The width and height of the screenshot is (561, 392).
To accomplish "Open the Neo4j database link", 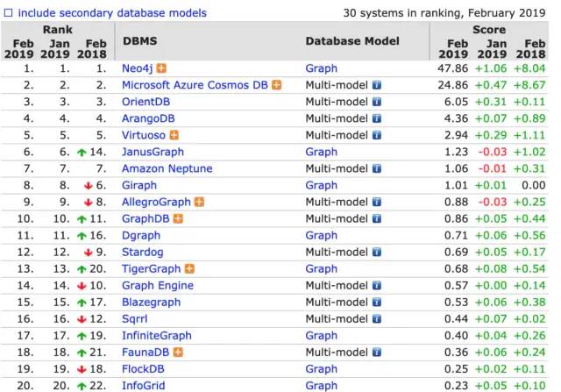I will 138,68.
